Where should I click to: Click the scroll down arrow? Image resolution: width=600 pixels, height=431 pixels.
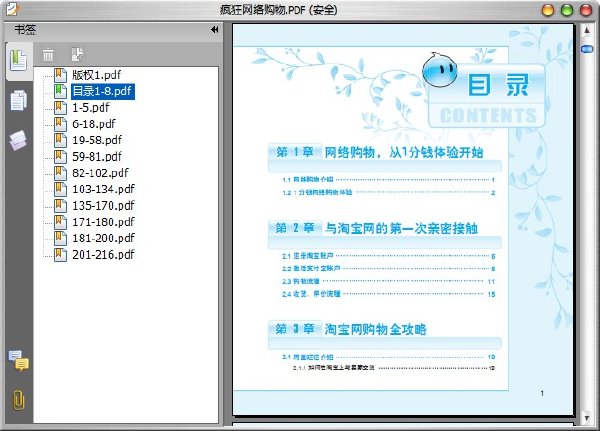pos(587,418)
